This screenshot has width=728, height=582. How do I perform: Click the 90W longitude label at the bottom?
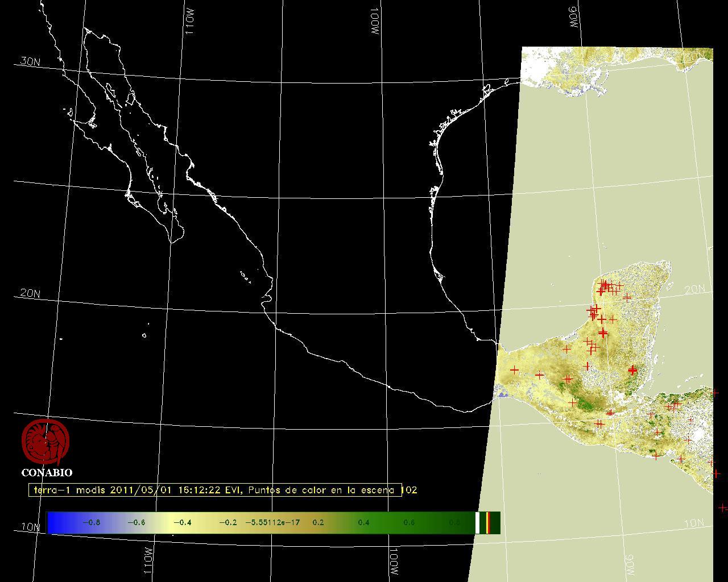pos(629,564)
